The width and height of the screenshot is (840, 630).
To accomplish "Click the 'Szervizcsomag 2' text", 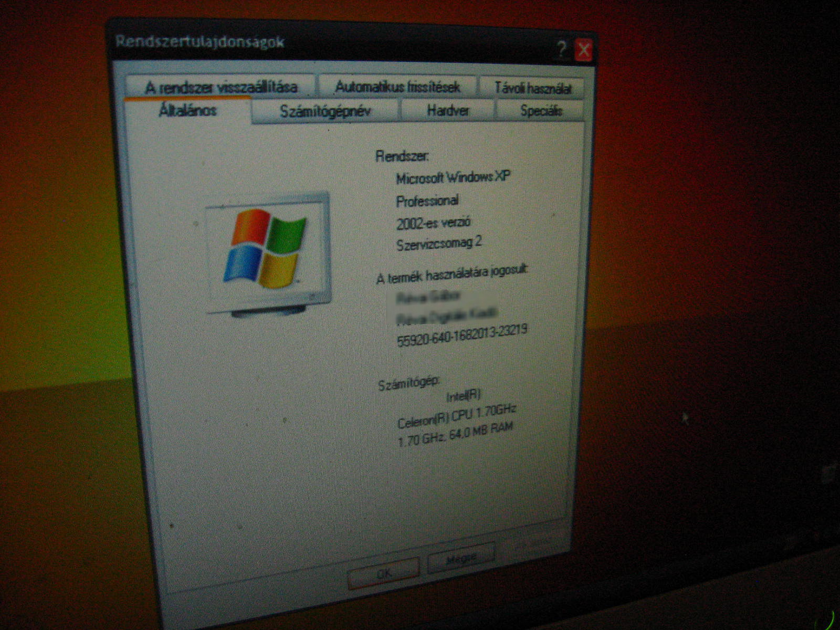I will tap(439, 244).
